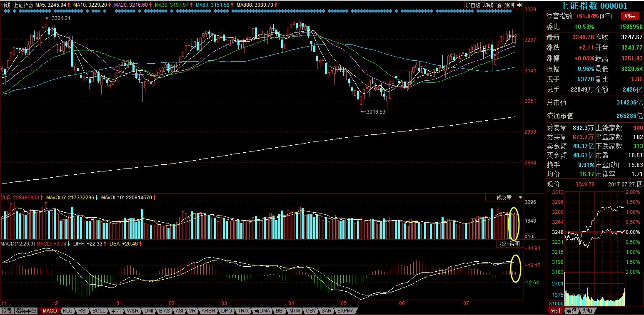This screenshot has width=644, height=315.
Task: Click the arrow icon beside 预测
Action: [520, 5]
